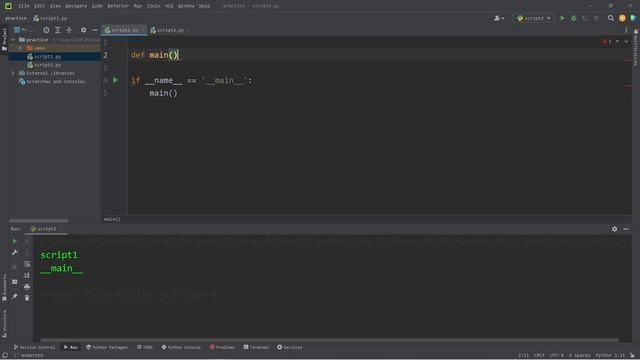This screenshot has height=360, width=640.
Task: Open the script1 run configuration dropdown
Action: click(x=533, y=18)
